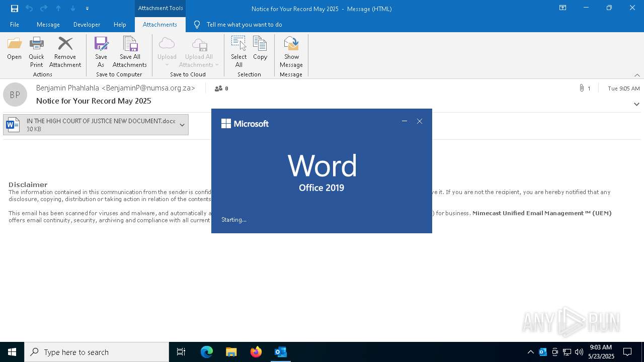This screenshot has width=644, height=362.
Task: Click Outlook taskbar icon
Action: 281,352
